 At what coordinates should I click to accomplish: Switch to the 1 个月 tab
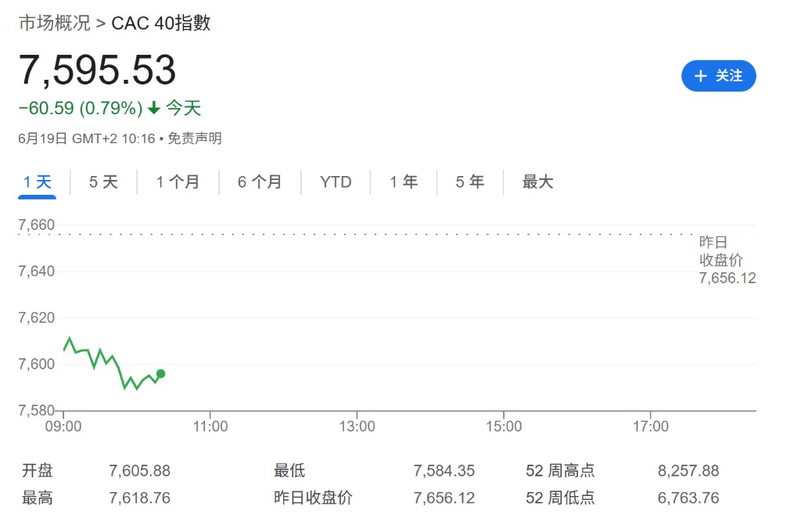point(178,182)
